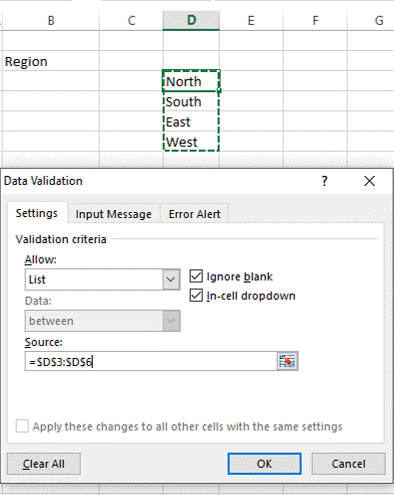The height and width of the screenshot is (495, 394).
Task: Check Apply these changes to all other cells
Action: click(22, 426)
